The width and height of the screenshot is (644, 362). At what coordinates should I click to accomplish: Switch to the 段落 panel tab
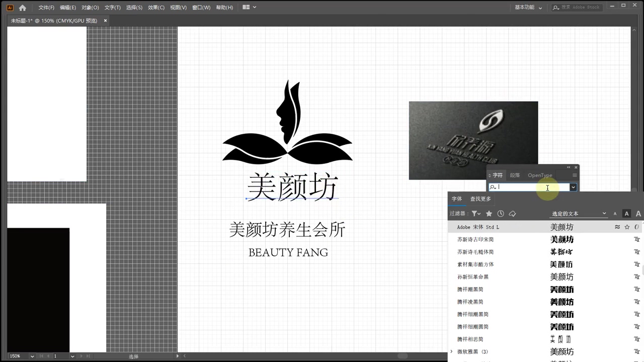515,175
